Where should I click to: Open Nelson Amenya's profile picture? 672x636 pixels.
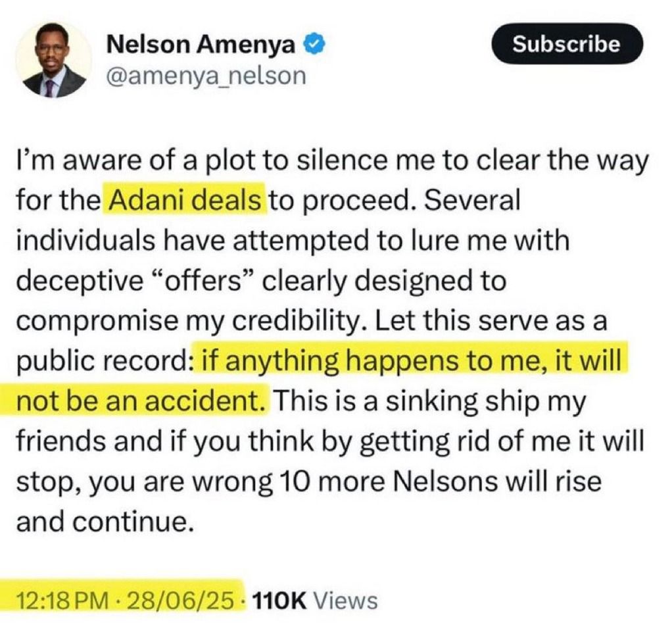(x=53, y=60)
